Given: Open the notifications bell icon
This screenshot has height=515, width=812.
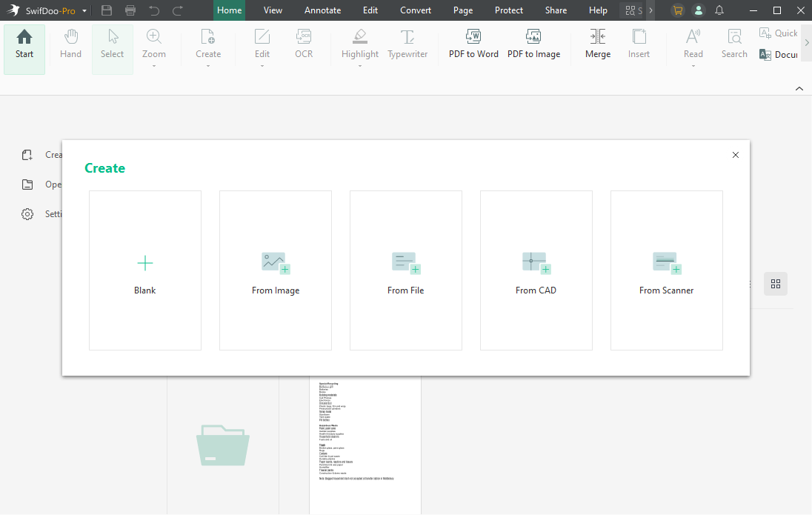Looking at the screenshot, I should [719, 10].
